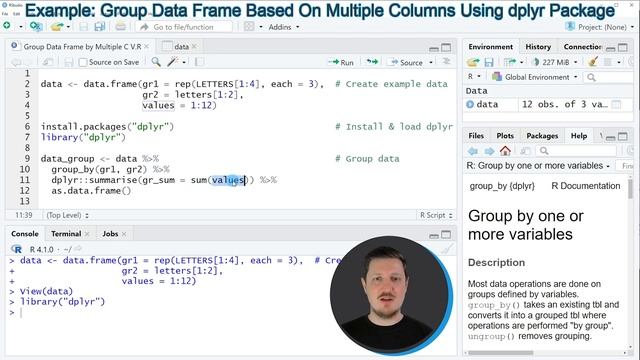Click the main toolbar Save icon

(84, 27)
